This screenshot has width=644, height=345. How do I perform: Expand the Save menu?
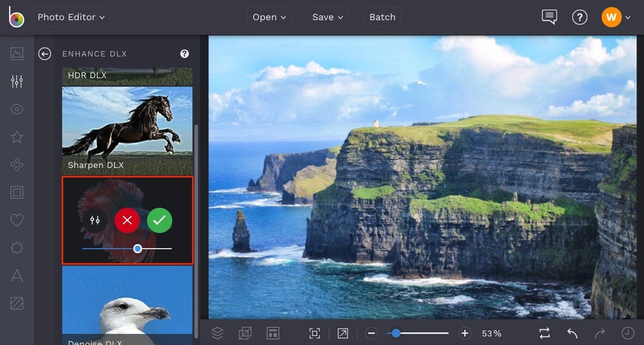tap(327, 17)
